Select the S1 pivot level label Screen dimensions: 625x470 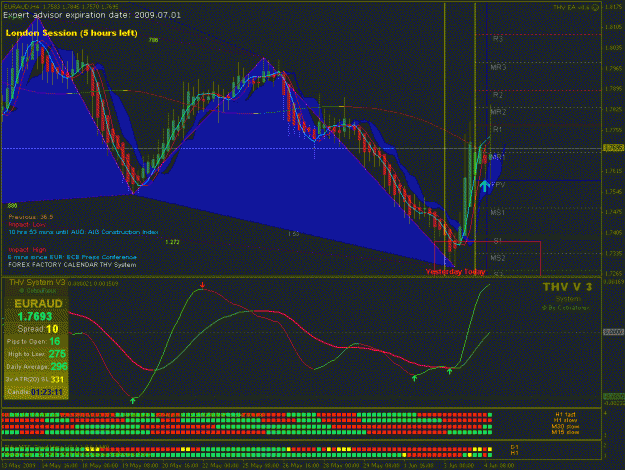[498, 241]
